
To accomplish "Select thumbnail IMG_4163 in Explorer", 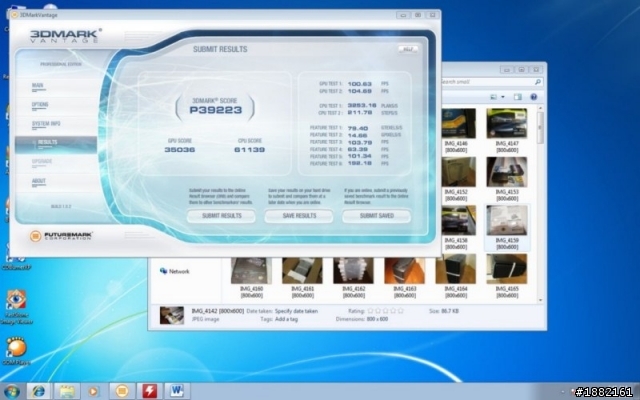I will pyautogui.click(x=404, y=270).
